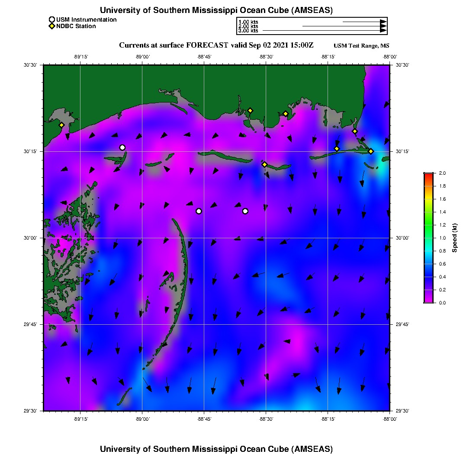
Task: Click the NDBC diamond just west of 88°15'
Action: [x=337, y=149]
